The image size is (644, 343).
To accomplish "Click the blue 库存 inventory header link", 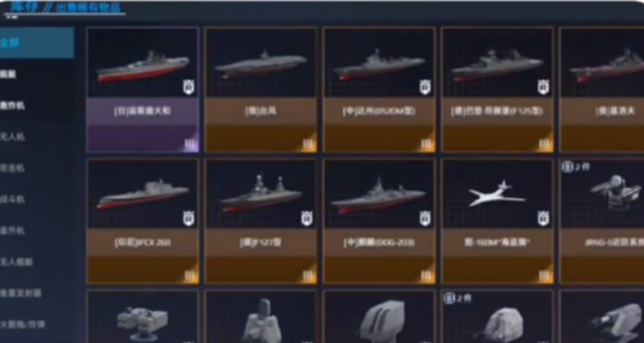I will point(26,6).
